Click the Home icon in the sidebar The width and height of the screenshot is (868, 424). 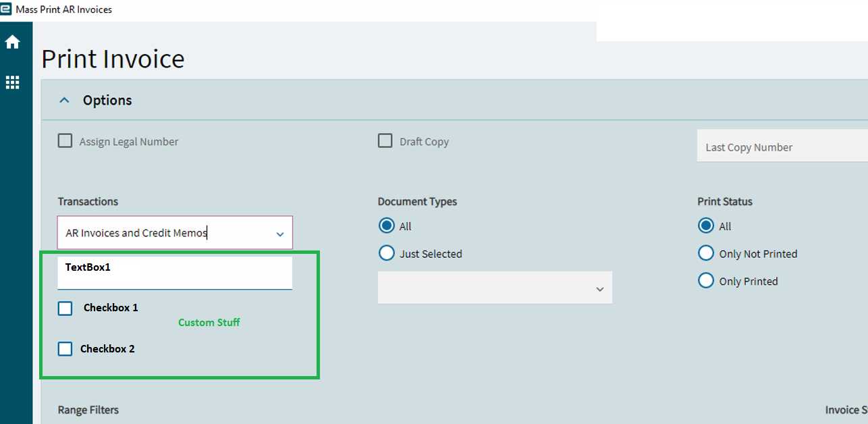click(13, 41)
